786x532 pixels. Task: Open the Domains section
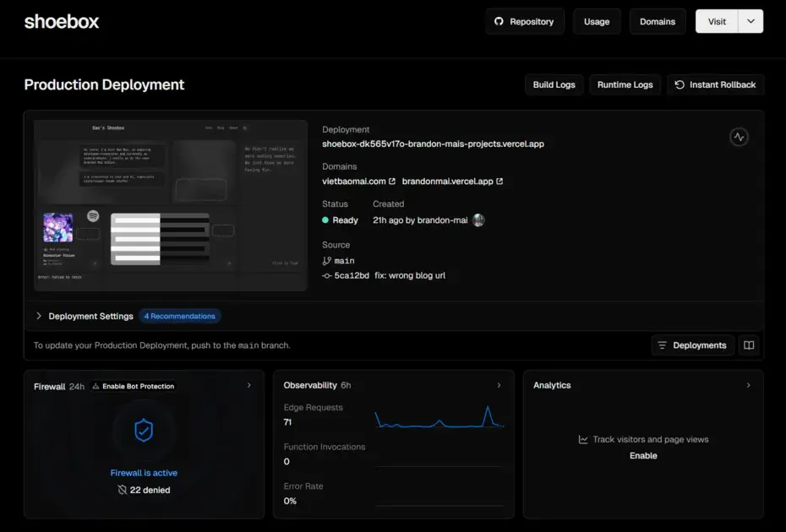point(658,21)
